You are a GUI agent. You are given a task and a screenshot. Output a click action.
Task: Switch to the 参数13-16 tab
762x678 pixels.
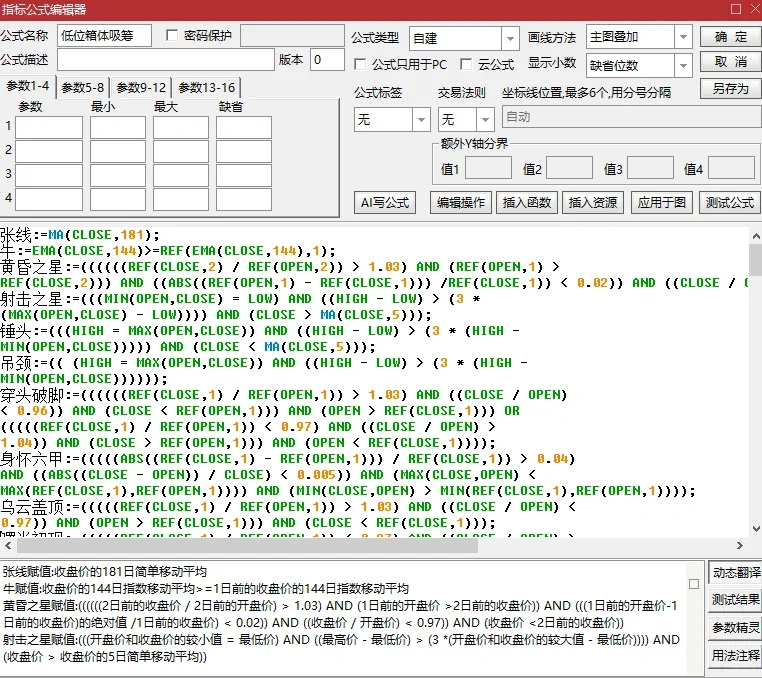pos(207,88)
